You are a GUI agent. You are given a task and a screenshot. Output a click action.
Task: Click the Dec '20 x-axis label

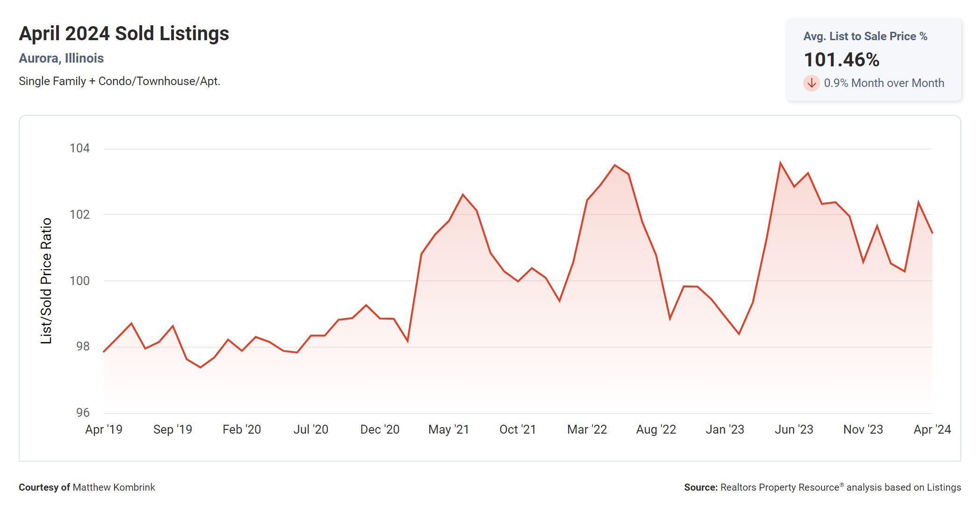point(380,429)
